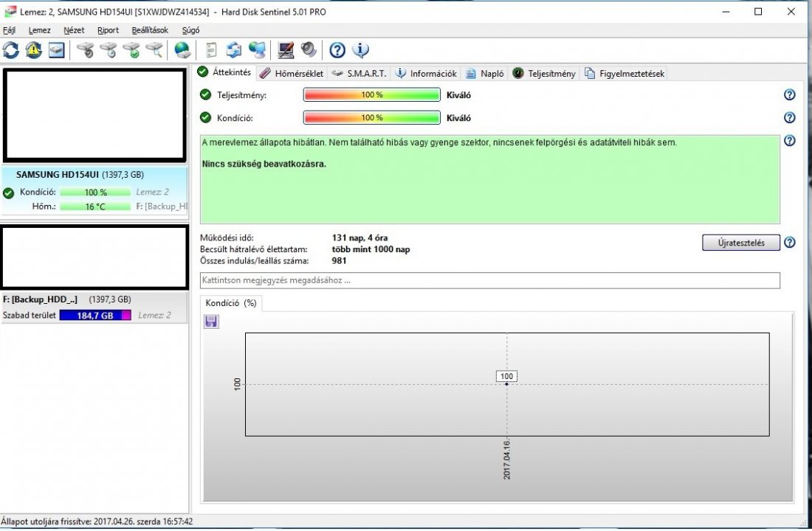Viewport: 812px width, 531px height.
Task: Open the Nézet menu
Action: point(74,30)
